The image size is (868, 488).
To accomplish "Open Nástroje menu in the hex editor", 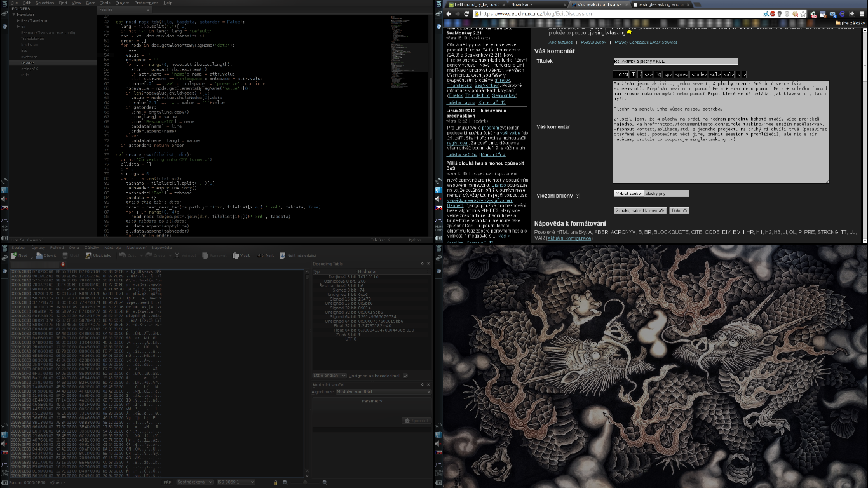I will (x=112, y=247).
